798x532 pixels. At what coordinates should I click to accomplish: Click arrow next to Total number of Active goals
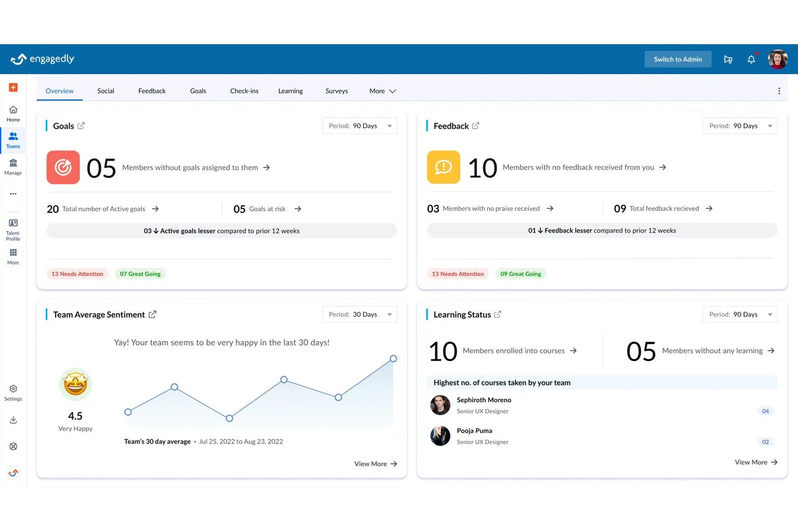click(155, 209)
